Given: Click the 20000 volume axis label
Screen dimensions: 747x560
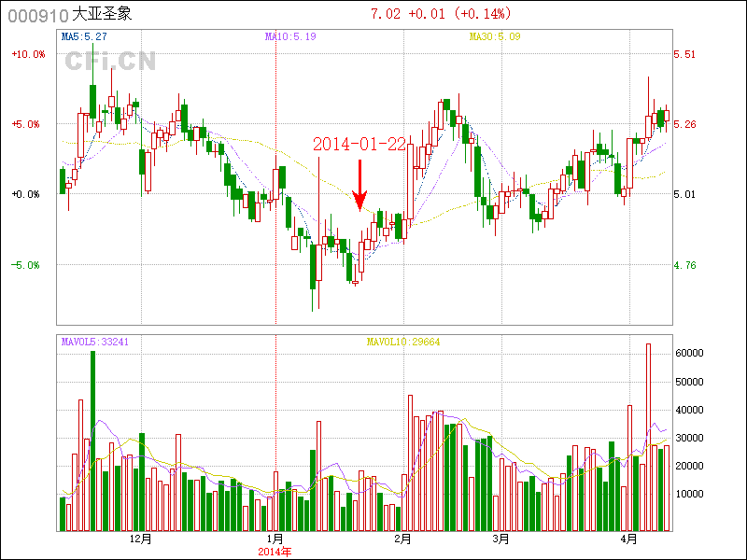Looking at the screenshot, I should click(689, 466).
